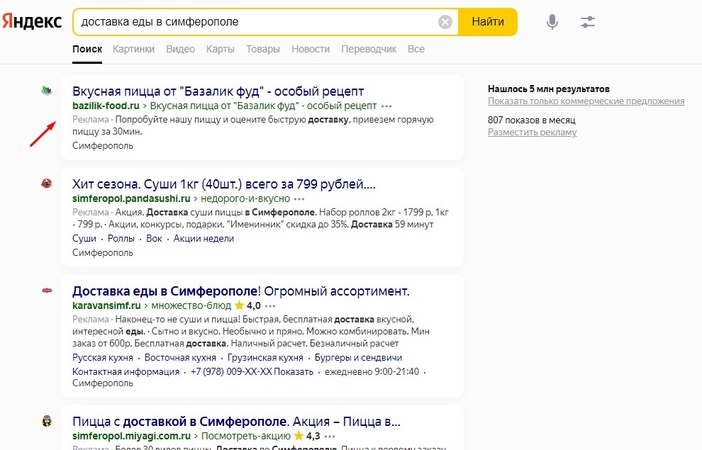Open the Yandex logo home link

point(32,21)
